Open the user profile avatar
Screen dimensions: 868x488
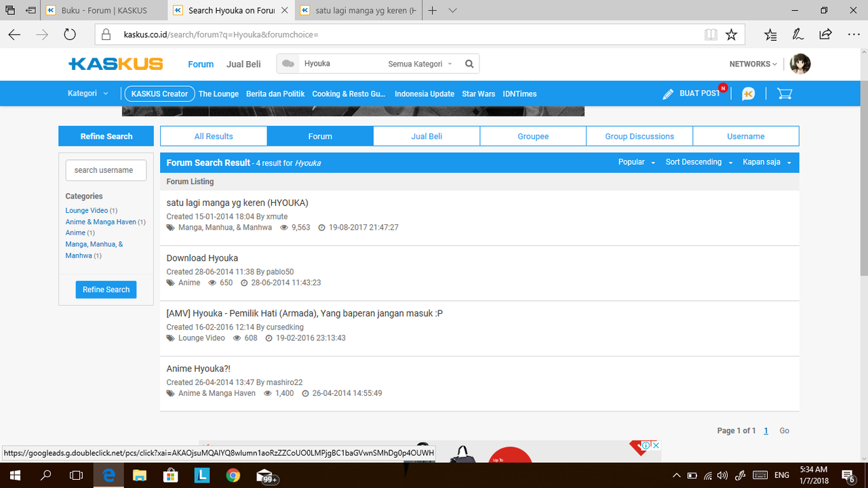(800, 64)
